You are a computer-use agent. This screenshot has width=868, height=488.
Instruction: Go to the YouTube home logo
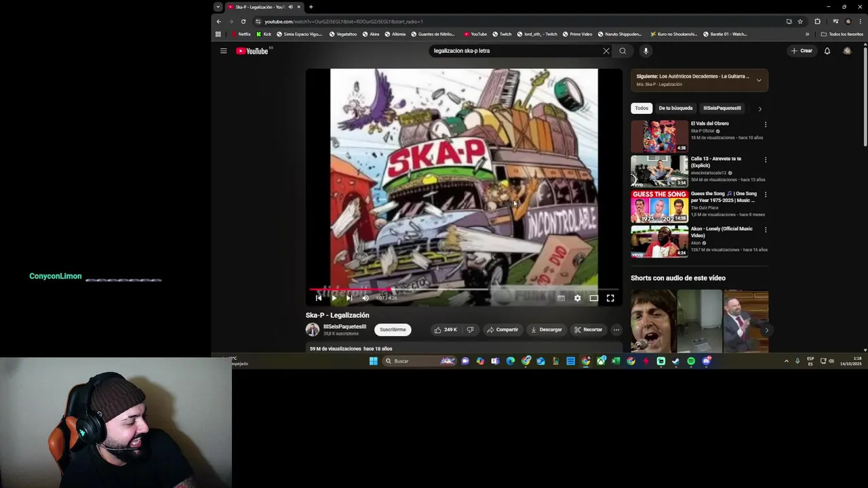(252, 51)
